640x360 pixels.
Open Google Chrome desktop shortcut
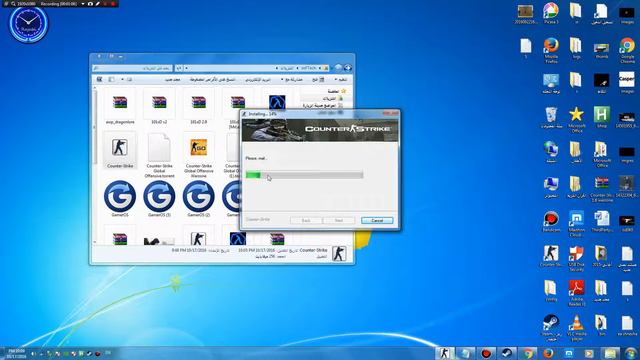coord(627,50)
